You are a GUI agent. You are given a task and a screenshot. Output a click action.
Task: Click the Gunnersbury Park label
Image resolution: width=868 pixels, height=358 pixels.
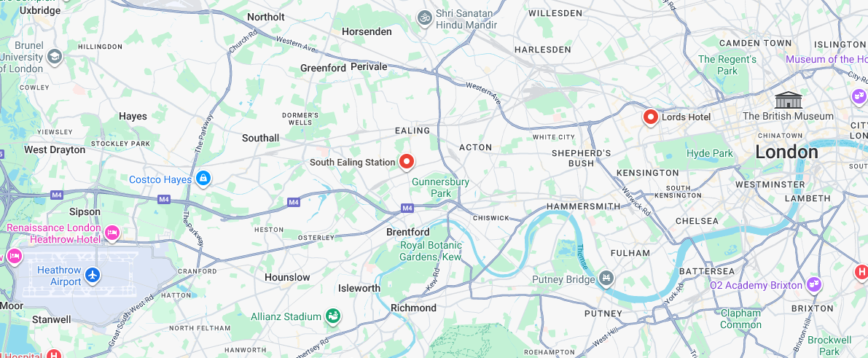click(x=441, y=187)
